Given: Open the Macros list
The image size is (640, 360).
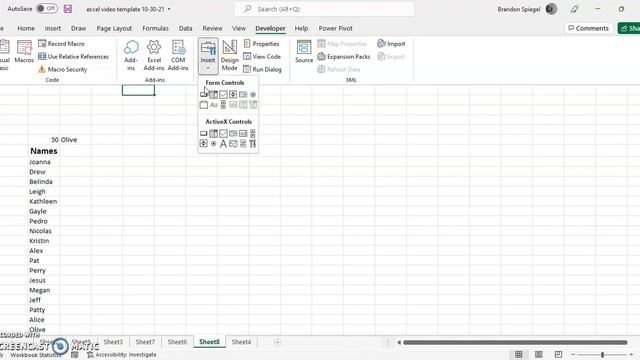Looking at the screenshot, I should pyautogui.click(x=24, y=52).
